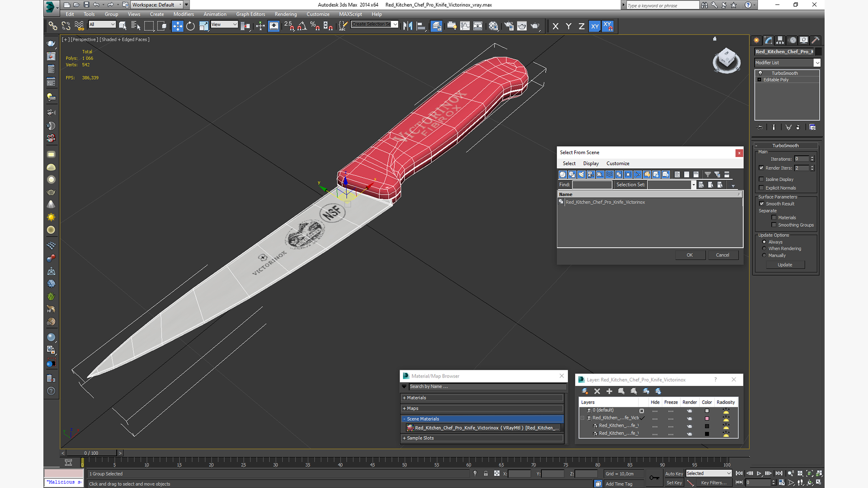
Task: Toggle the Render Iters checkbox
Action: [x=761, y=168]
